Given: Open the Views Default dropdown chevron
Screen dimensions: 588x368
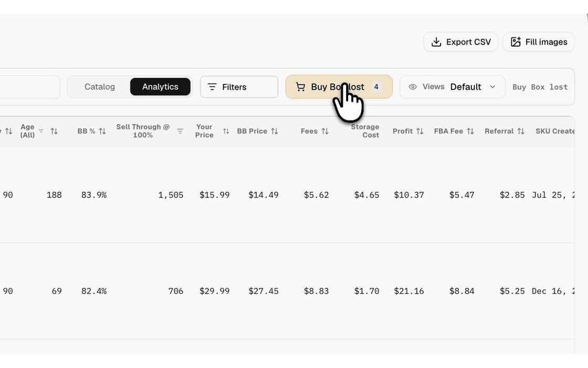Looking at the screenshot, I should (492, 87).
